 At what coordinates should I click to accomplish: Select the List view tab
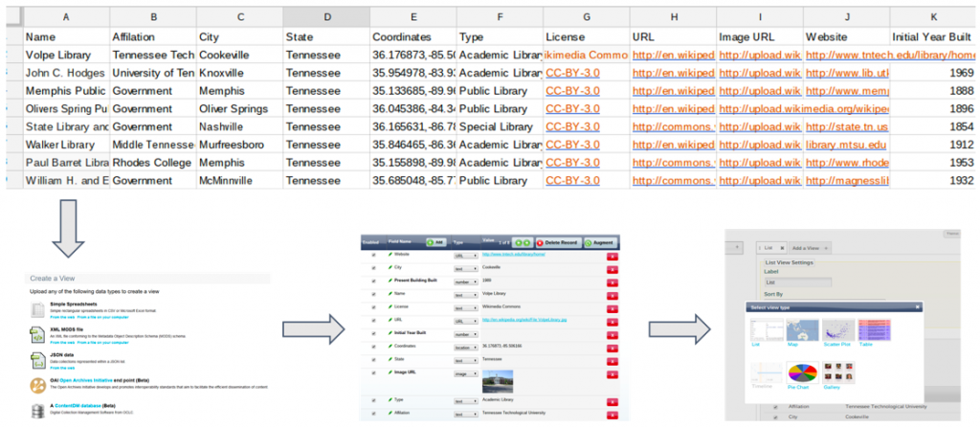coord(768,247)
